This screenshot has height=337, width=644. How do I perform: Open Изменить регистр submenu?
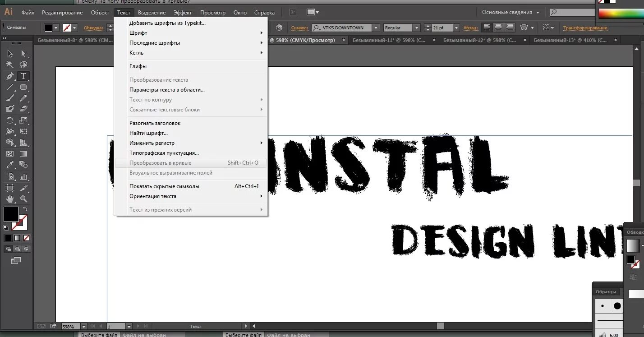(191, 143)
